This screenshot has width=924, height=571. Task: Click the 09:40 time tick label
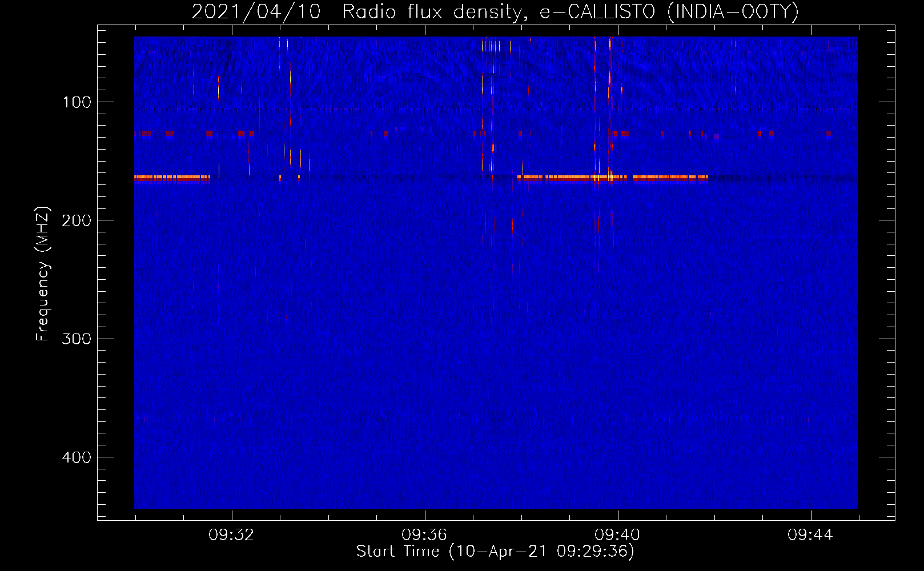pyautogui.click(x=617, y=535)
